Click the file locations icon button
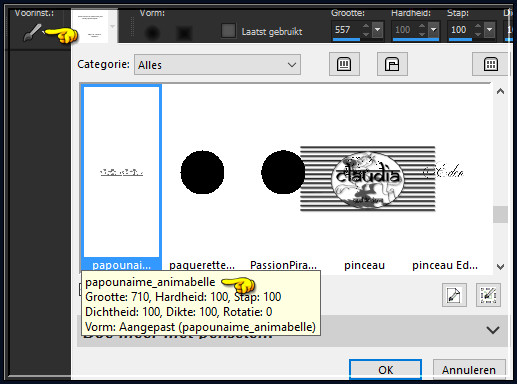 [392, 64]
